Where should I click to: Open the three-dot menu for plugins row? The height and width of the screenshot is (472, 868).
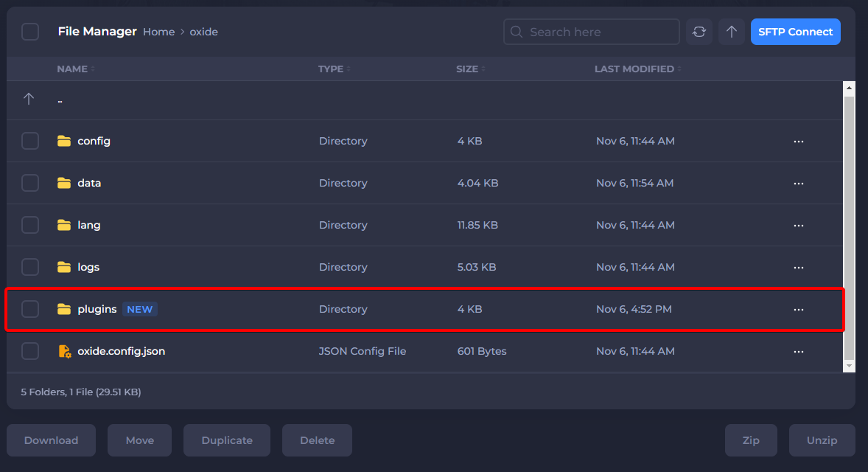[798, 309]
